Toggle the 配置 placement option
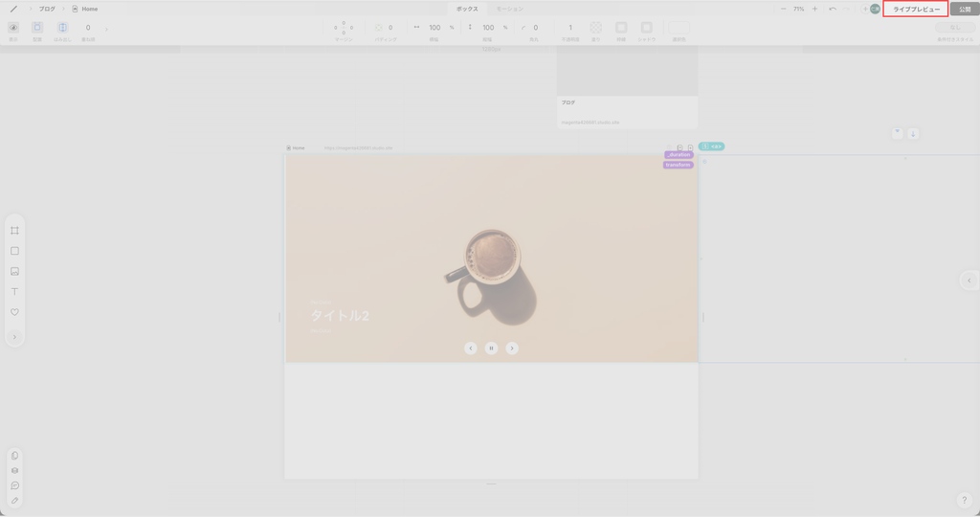980x517 pixels. pyautogui.click(x=37, y=28)
